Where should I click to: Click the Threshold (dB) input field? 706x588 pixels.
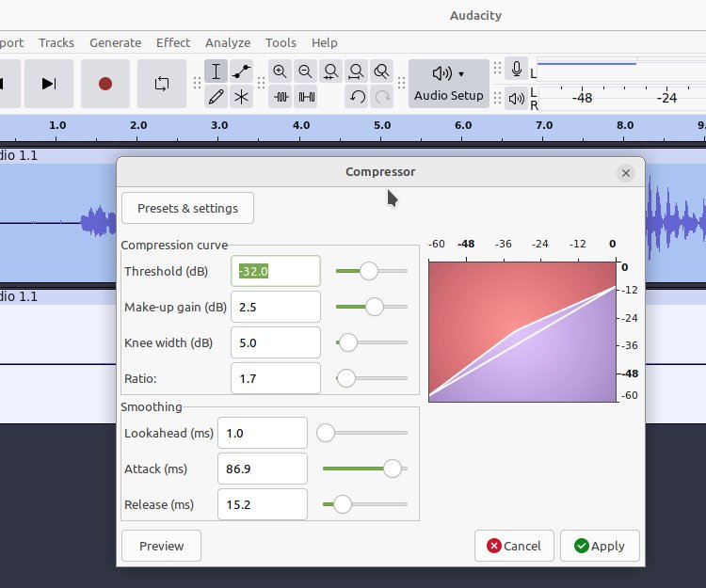pyautogui.click(x=276, y=271)
